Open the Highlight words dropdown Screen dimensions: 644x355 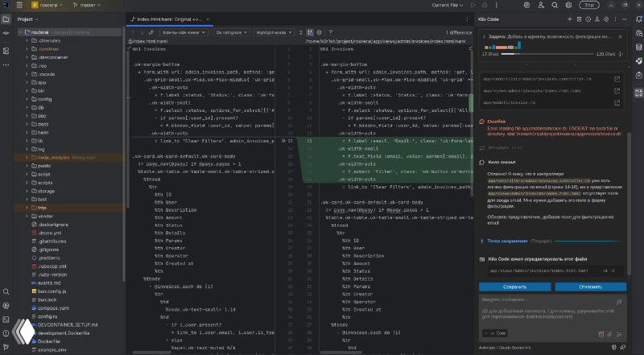pyautogui.click(x=275, y=31)
